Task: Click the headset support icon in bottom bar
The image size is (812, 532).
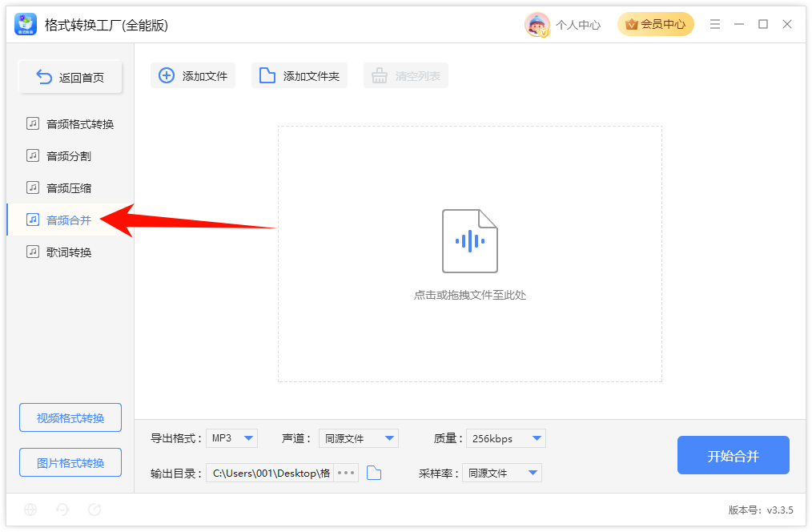Action: point(62,510)
